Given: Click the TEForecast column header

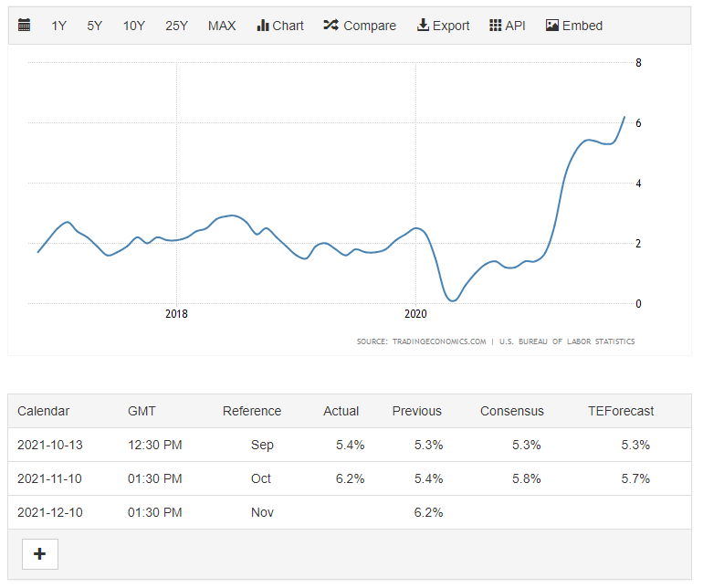Looking at the screenshot, I should [621, 411].
